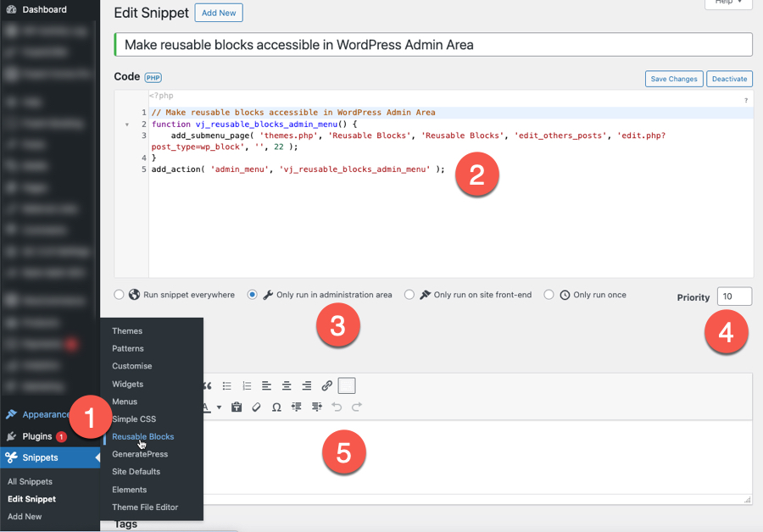Open the text color dropdown arrow

pos(219,407)
